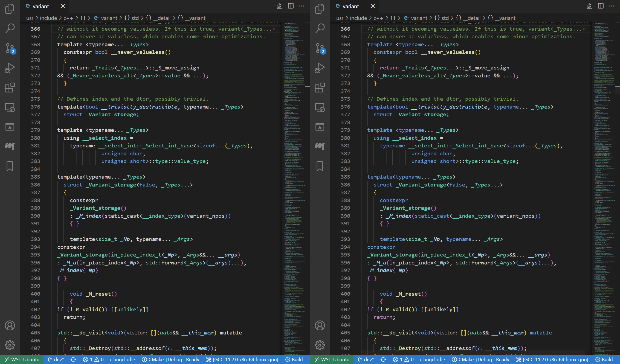
Task: Open dev* branch picker in left status bar
Action: point(56,360)
